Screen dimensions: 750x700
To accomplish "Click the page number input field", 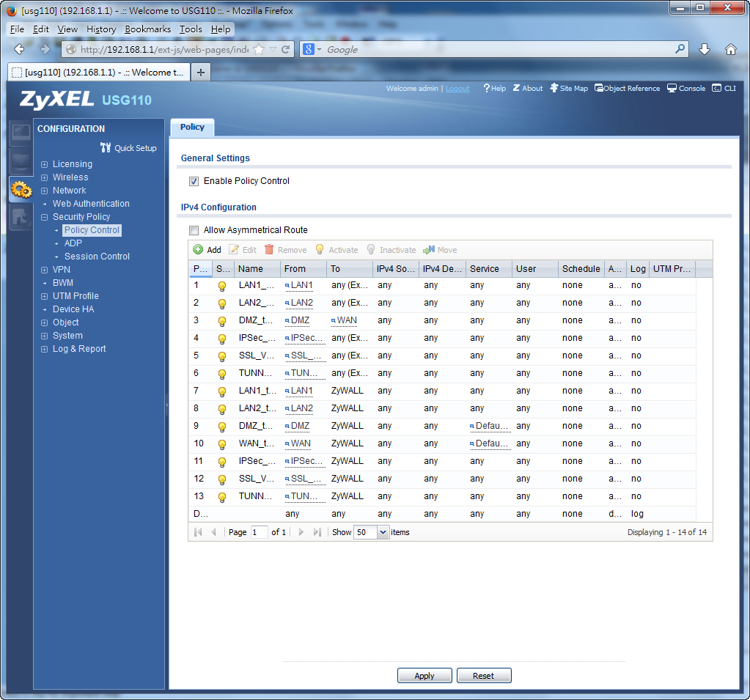I will point(259,533).
